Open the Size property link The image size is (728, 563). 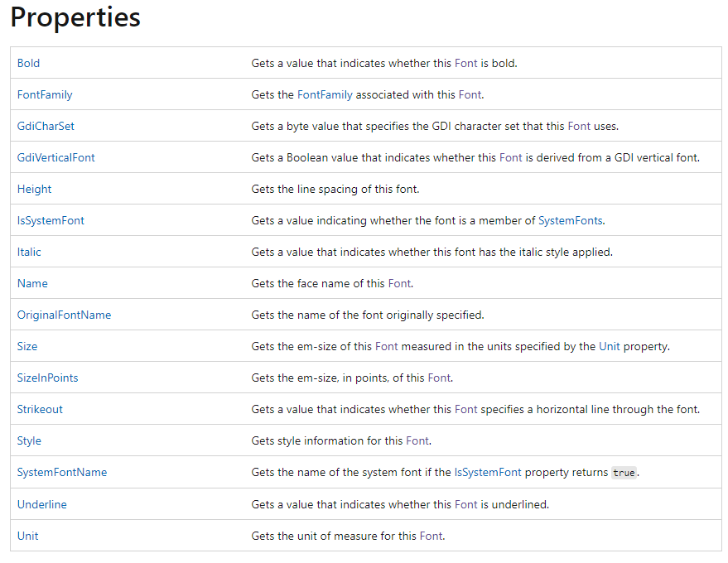(27, 346)
